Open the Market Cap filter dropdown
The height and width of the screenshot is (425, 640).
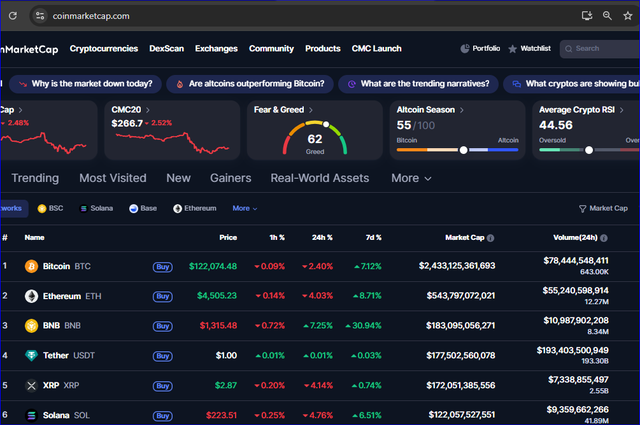pyautogui.click(x=603, y=208)
